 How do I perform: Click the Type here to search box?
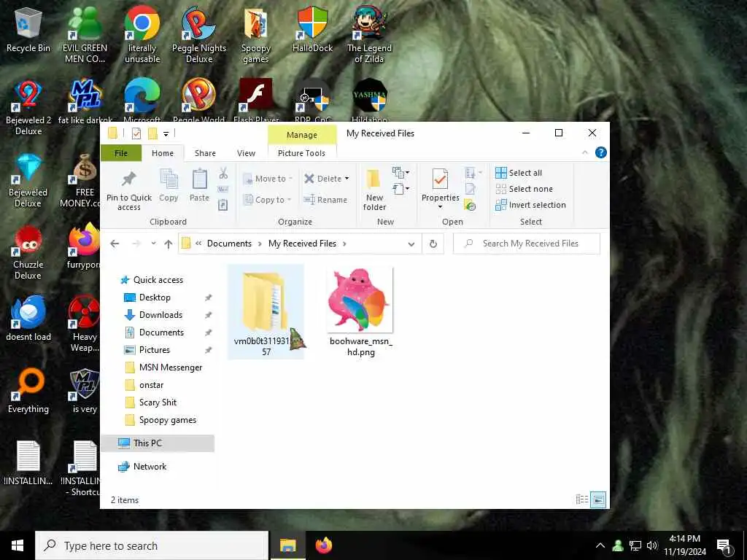[x=152, y=545]
